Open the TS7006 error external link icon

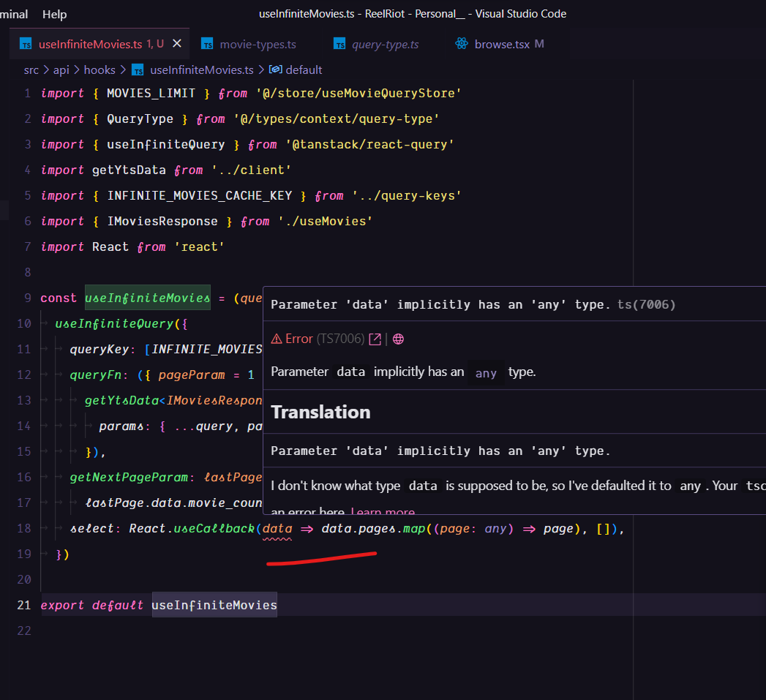tap(375, 339)
